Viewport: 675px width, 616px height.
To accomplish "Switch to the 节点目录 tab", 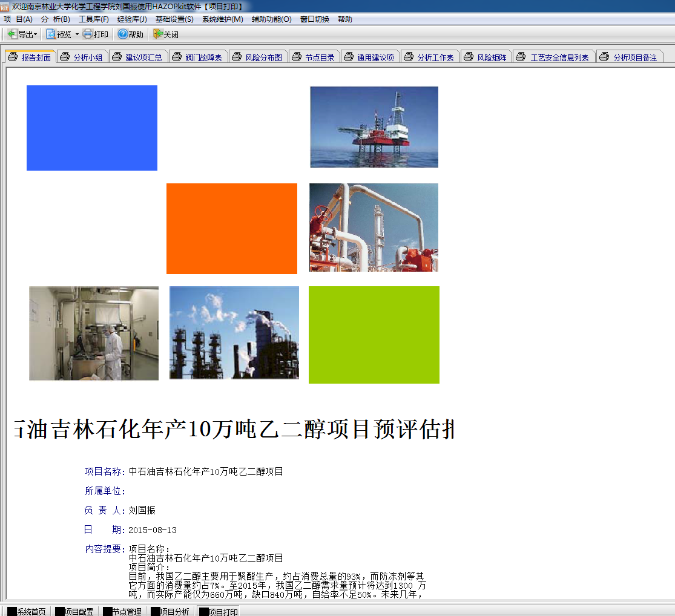I will pyautogui.click(x=315, y=57).
